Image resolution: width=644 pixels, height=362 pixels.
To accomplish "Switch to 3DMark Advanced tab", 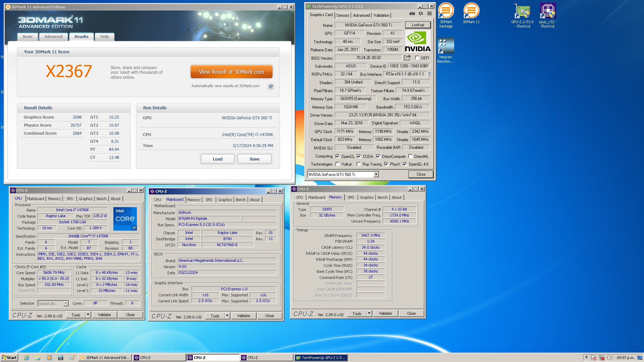I will pyautogui.click(x=53, y=37).
